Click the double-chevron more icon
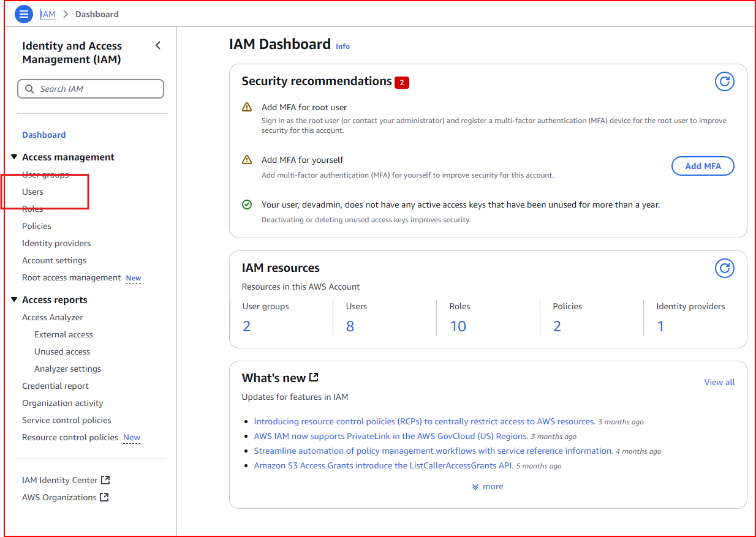Screen dimensions: 756x537 tap(475, 487)
